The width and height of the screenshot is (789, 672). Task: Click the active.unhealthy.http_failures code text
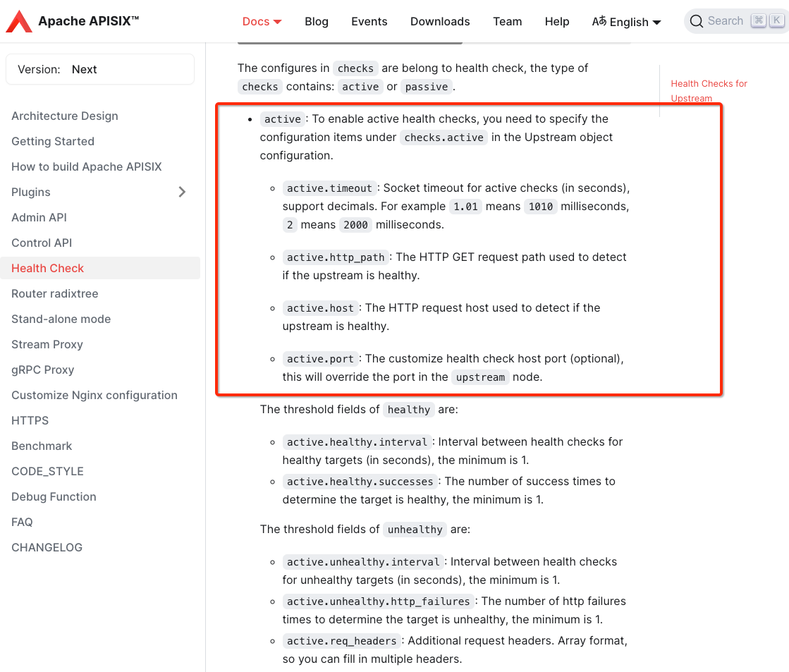pos(379,601)
